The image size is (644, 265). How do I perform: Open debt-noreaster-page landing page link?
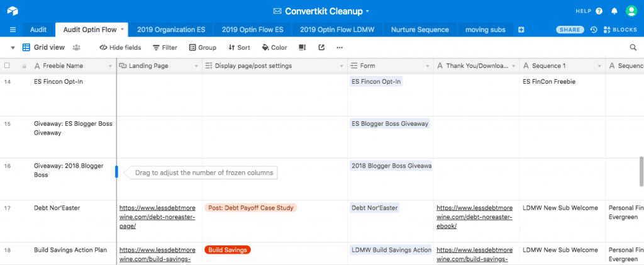click(157, 217)
